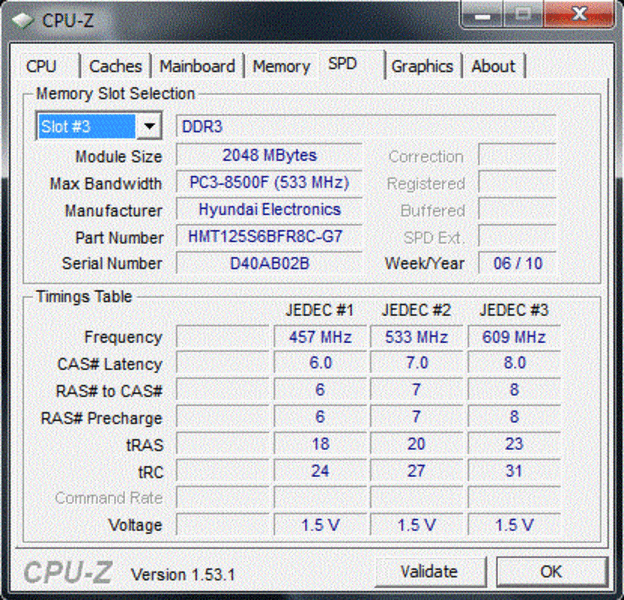Click the tRAS value 20
This screenshot has height=600, width=624.
click(x=416, y=444)
